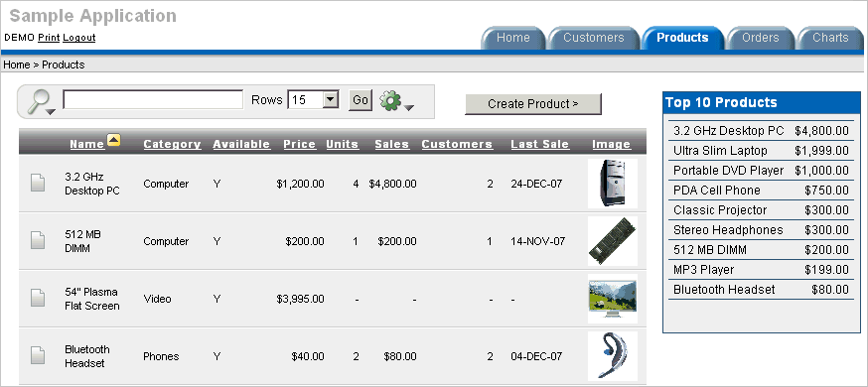Click the 04-DEC-07 last sale date
Screen dimensions: 868x387
(x=536, y=356)
